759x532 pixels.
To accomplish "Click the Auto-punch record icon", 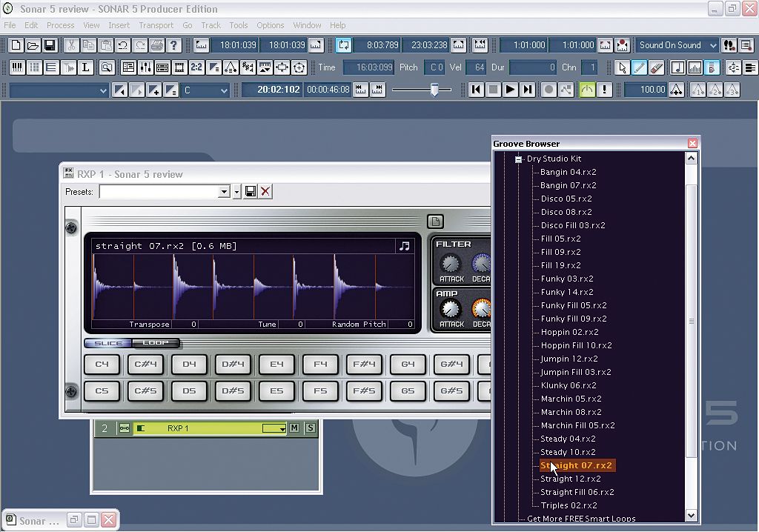I will pyautogui.click(x=623, y=45).
